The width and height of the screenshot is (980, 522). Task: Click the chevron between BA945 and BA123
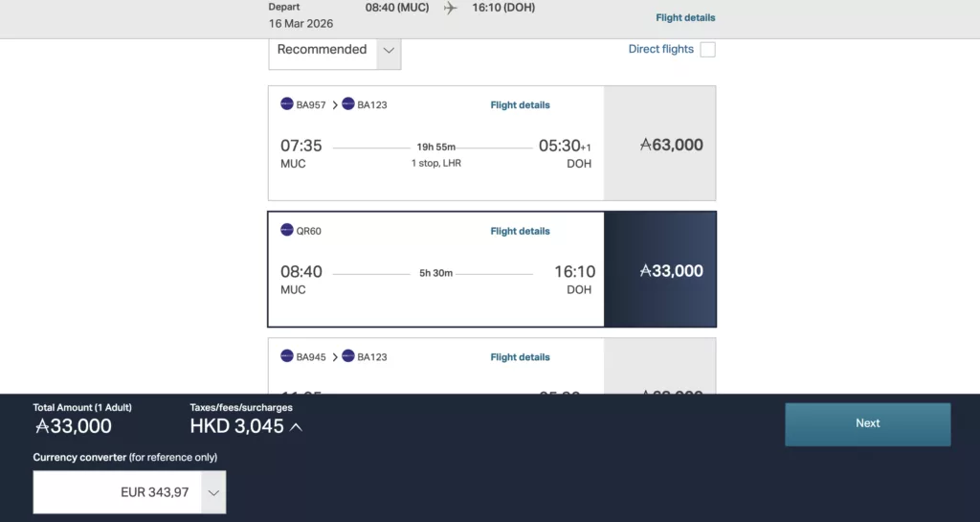coord(335,357)
